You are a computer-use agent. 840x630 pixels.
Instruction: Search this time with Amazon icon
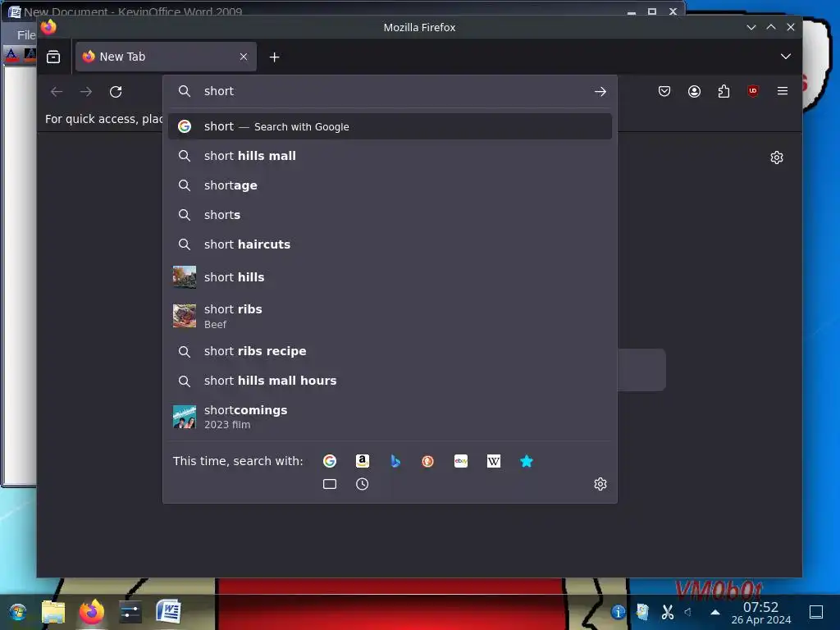coord(362,461)
